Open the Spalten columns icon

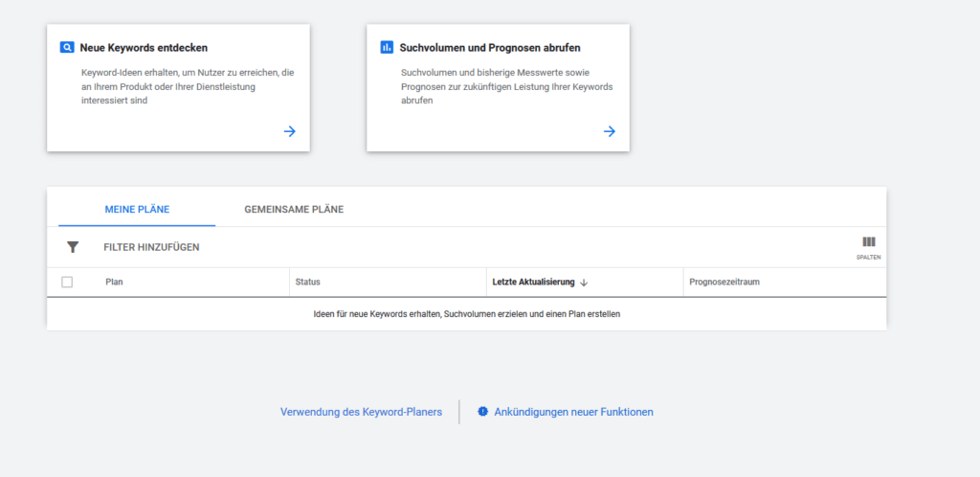coord(869,243)
